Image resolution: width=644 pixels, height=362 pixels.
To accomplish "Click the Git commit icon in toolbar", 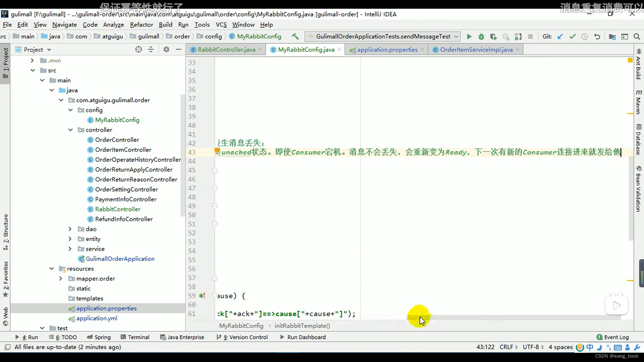I will coord(572,36).
